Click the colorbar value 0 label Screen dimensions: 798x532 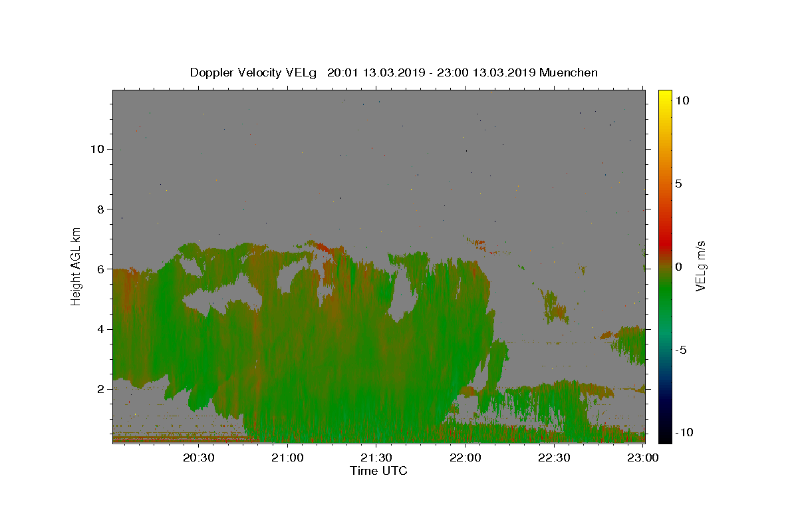point(678,267)
